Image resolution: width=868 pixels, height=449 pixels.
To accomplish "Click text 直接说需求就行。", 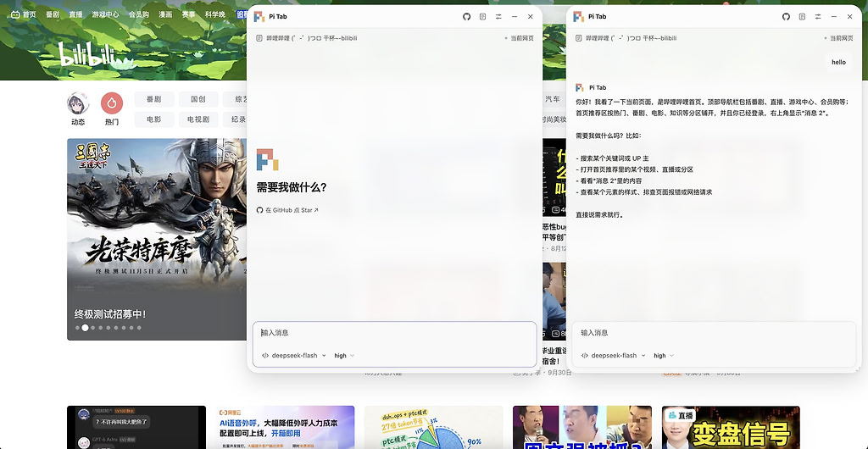I will coord(599,214).
